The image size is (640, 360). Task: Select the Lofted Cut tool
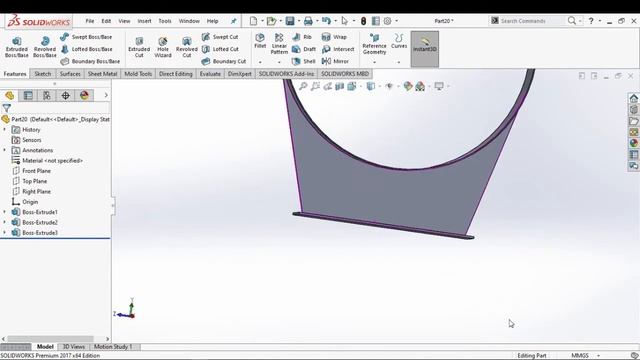[x=220, y=49]
